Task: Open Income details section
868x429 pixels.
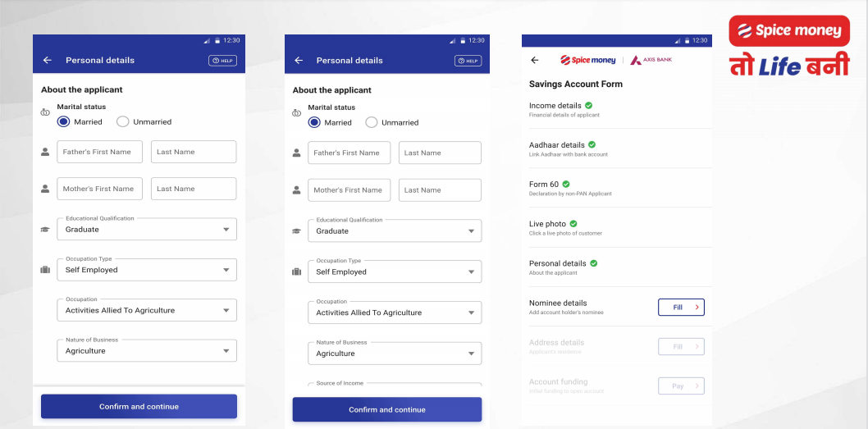Action: tap(617, 109)
